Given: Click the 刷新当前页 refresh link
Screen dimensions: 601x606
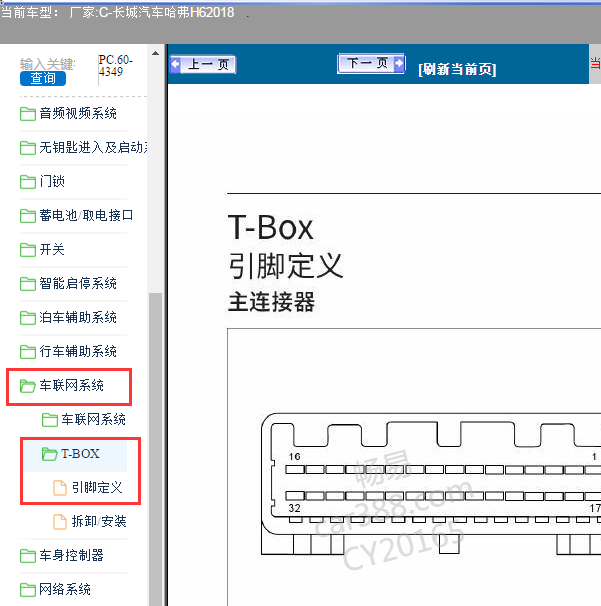Looking at the screenshot, I should pyautogui.click(x=457, y=70).
